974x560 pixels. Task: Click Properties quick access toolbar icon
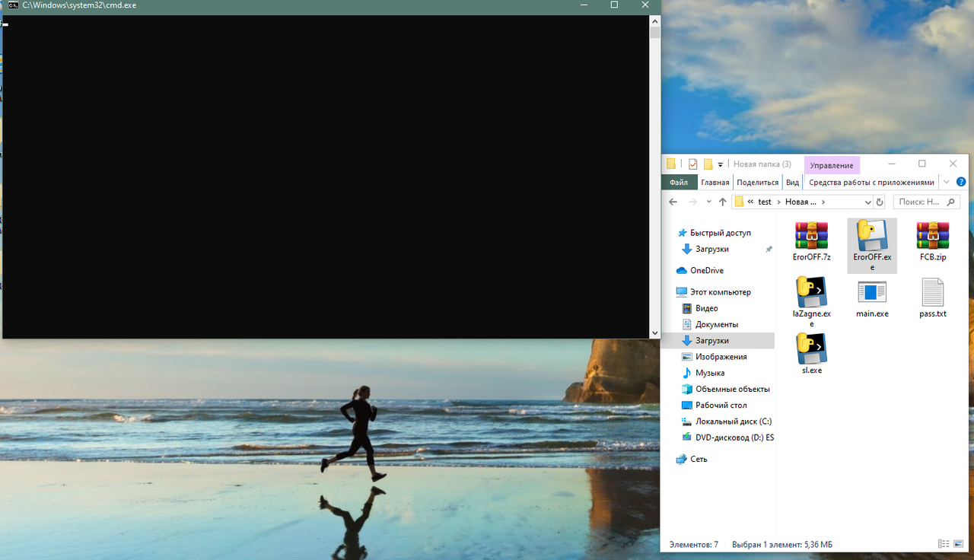point(692,164)
